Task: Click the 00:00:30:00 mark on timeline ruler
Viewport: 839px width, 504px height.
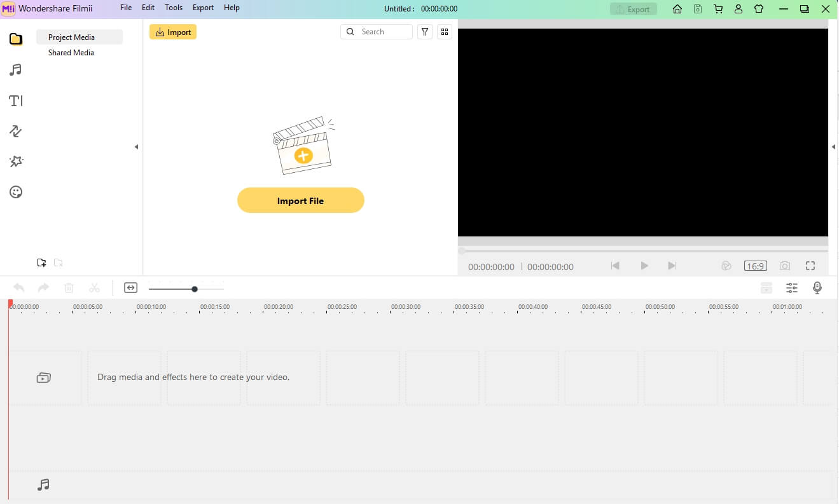Action: click(x=406, y=307)
